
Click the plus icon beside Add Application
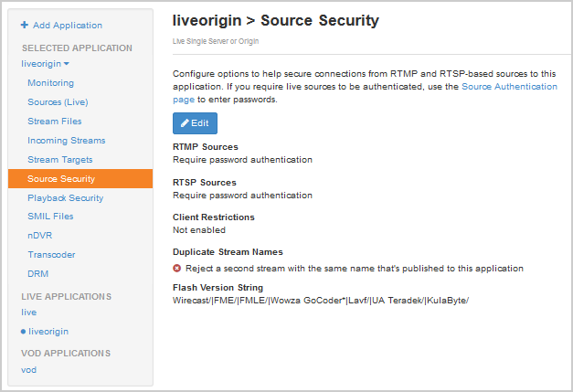click(x=25, y=26)
